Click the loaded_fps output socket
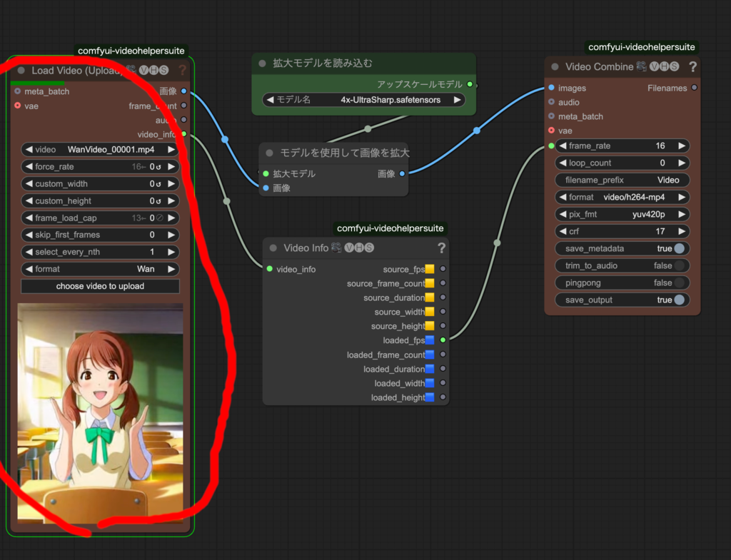This screenshot has width=731, height=560. (x=443, y=340)
